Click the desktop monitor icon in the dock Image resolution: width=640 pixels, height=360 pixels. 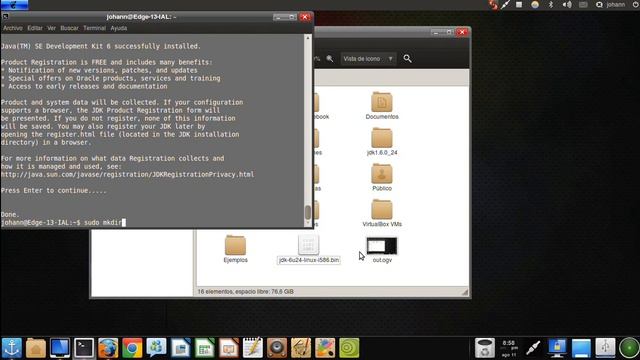[60, 348]
